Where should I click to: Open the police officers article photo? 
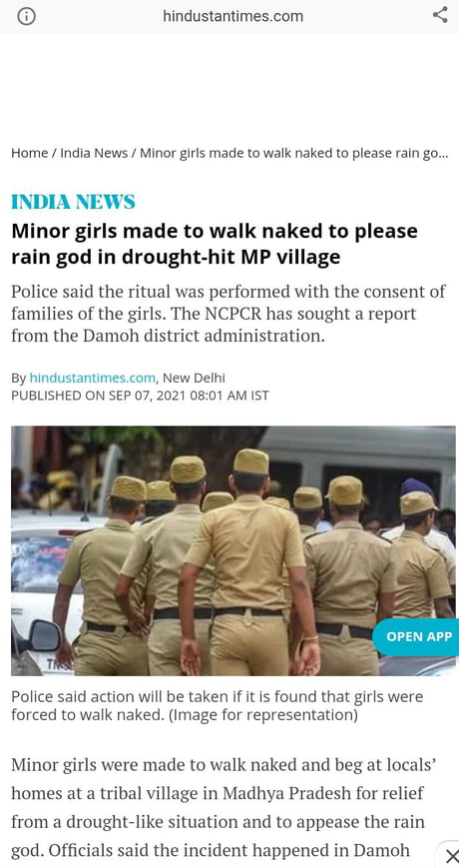pos(233,550)
